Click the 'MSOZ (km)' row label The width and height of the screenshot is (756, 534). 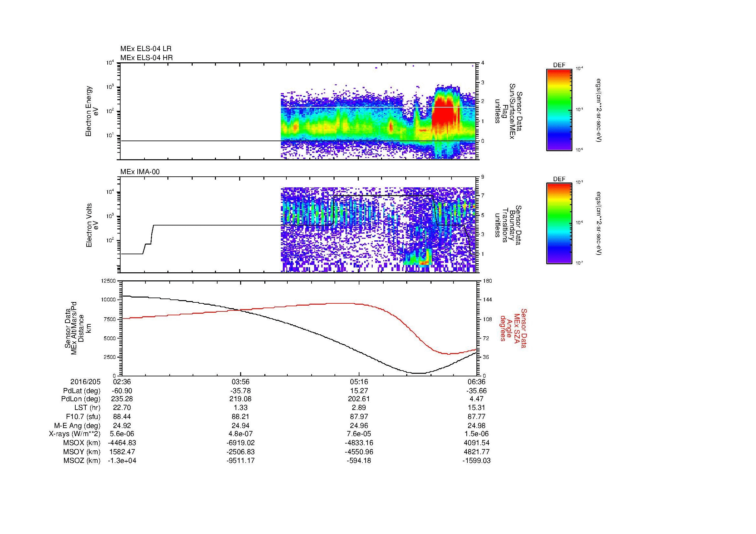coord(82,461)
